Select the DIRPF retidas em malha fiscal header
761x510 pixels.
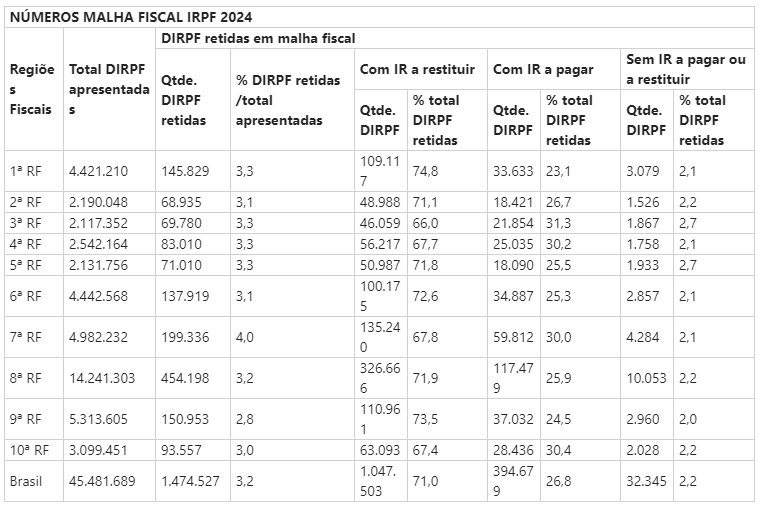pyautogui.click(x=259, y=37)
